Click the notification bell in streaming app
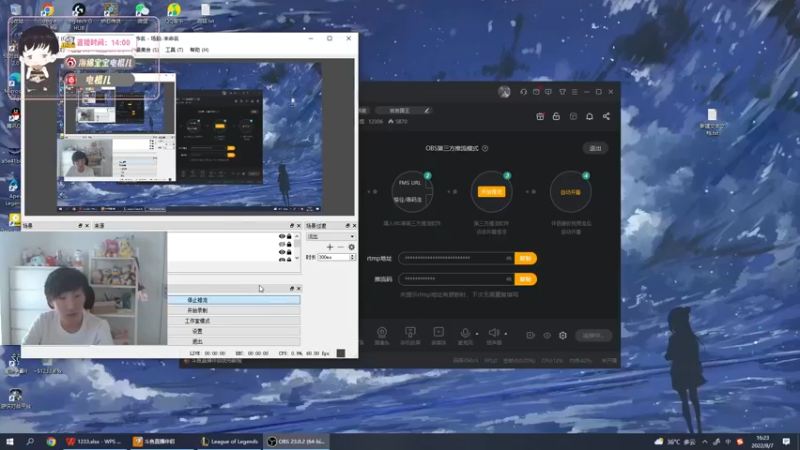This screenshot has height=450, width=800. coord(589,116)
